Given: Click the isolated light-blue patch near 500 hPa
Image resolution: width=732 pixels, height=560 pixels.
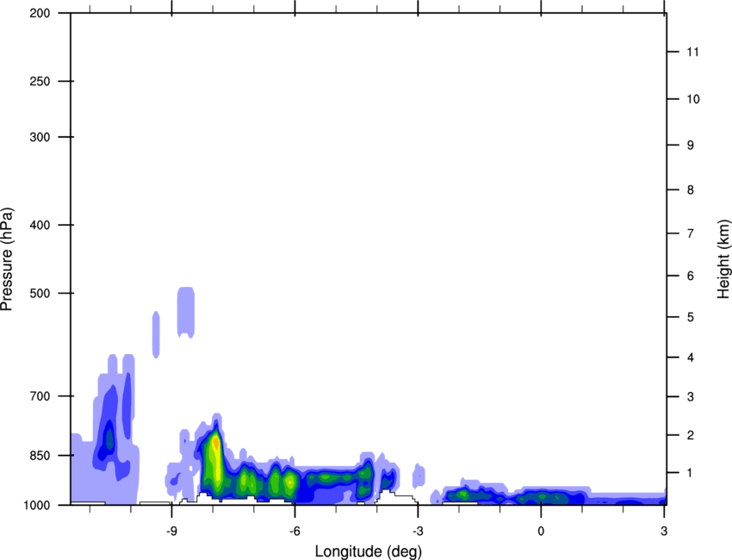Looking at the screenshot, I should tap(186, 313).
